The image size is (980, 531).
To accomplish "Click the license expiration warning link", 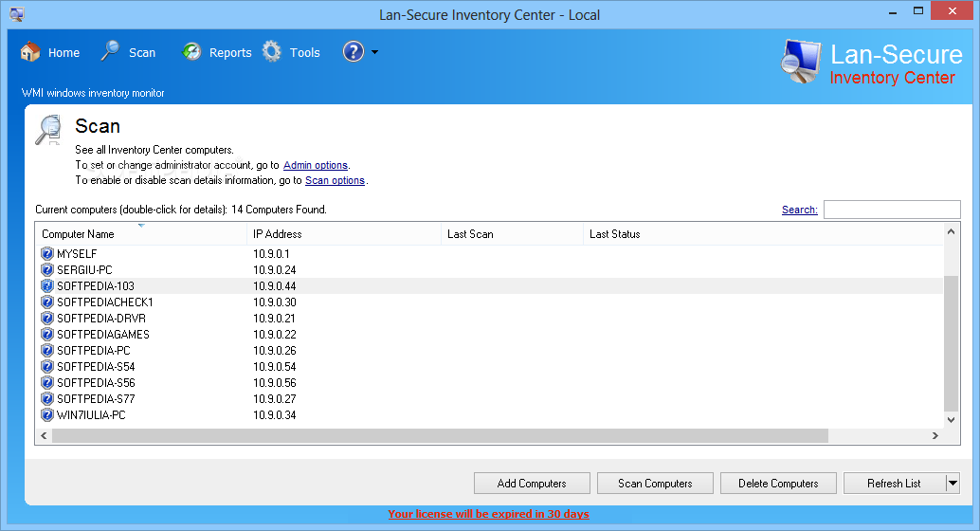I will (488, 514).
